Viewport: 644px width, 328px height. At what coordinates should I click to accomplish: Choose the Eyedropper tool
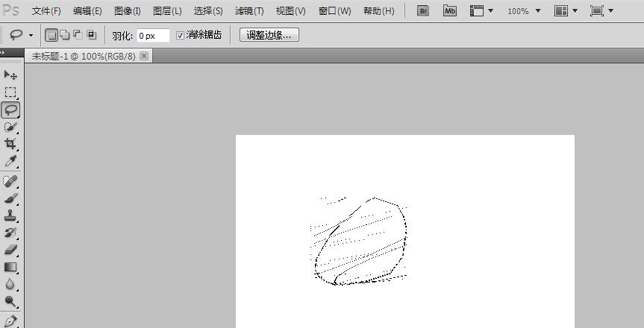click(10, 161)
